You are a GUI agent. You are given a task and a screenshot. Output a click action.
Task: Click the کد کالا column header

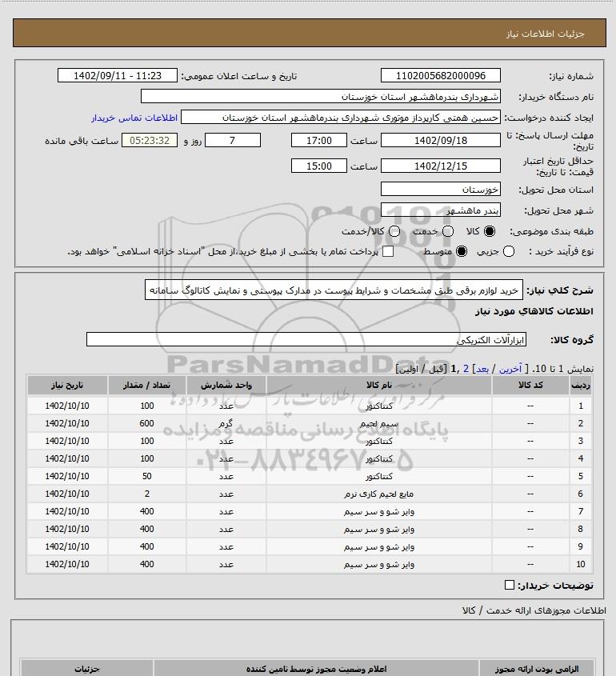pyautogui.click(x=530, y=385)
